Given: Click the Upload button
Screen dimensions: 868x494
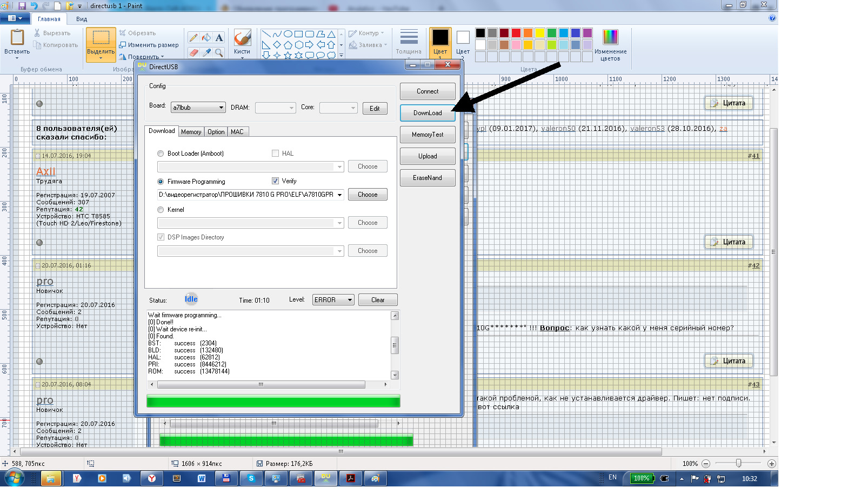Looking at the screenshot, I should 428,156.
